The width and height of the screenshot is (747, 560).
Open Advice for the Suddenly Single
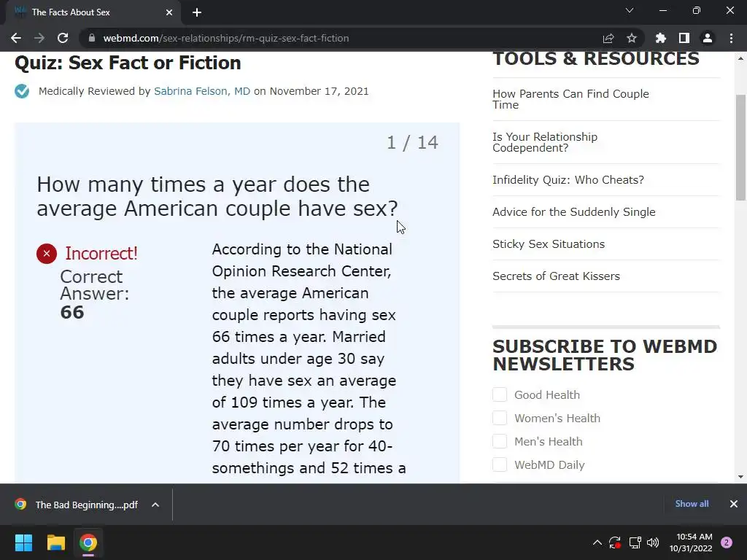click(574, 212)
